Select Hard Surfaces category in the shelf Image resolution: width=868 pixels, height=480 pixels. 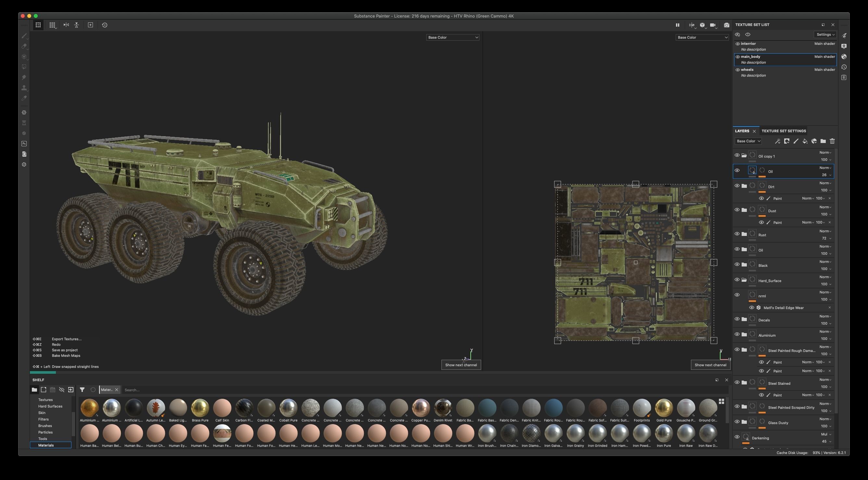pyautogui.click(x=50, y=406)
